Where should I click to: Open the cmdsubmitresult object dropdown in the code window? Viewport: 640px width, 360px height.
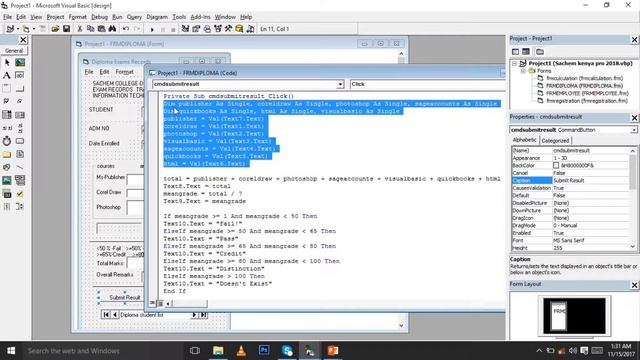[340, 84]
